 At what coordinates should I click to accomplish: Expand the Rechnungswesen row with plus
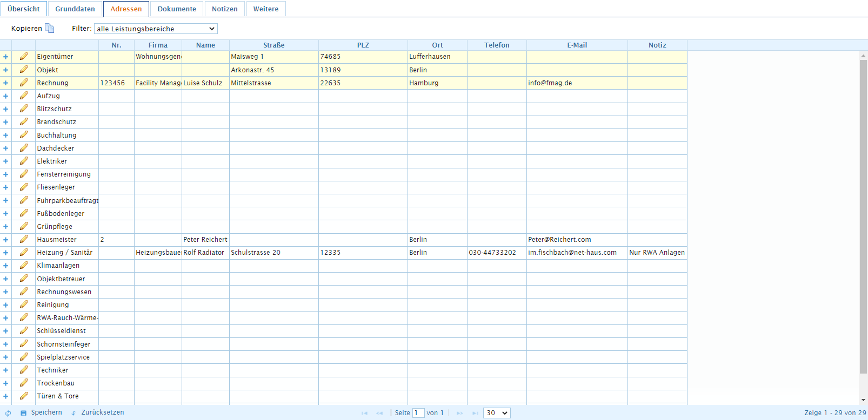[x=5, y=292]
